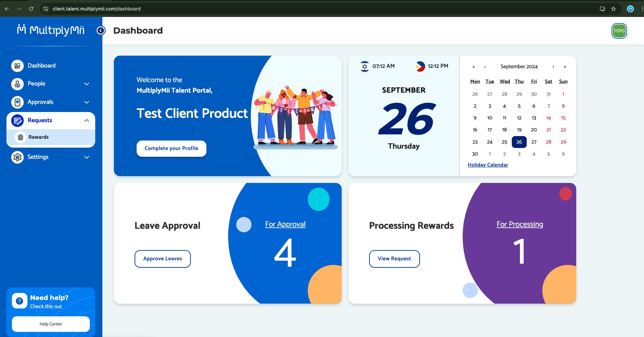Click the Approve Leaves button
The image size is (644, 337).
[163, 259]
